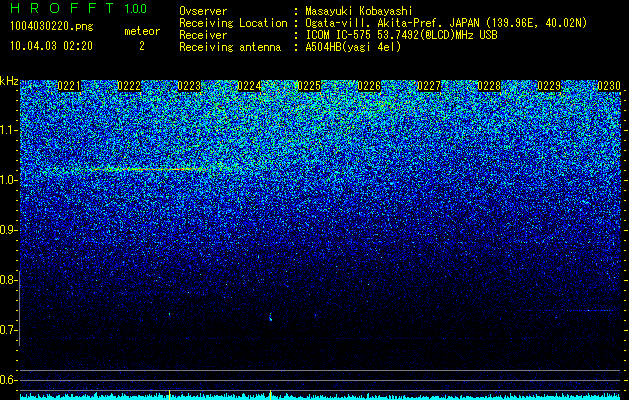Click the 0230 time marker
This screenshot has height=400, width=629.
(609, 86)
